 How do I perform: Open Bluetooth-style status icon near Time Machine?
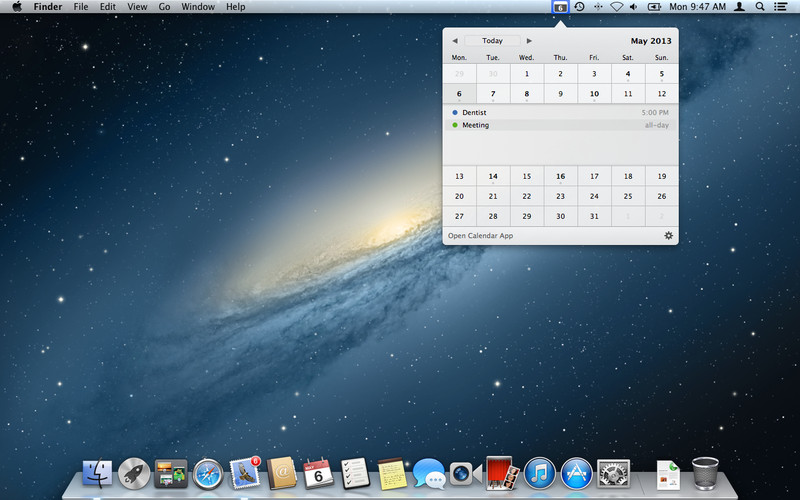598,7
